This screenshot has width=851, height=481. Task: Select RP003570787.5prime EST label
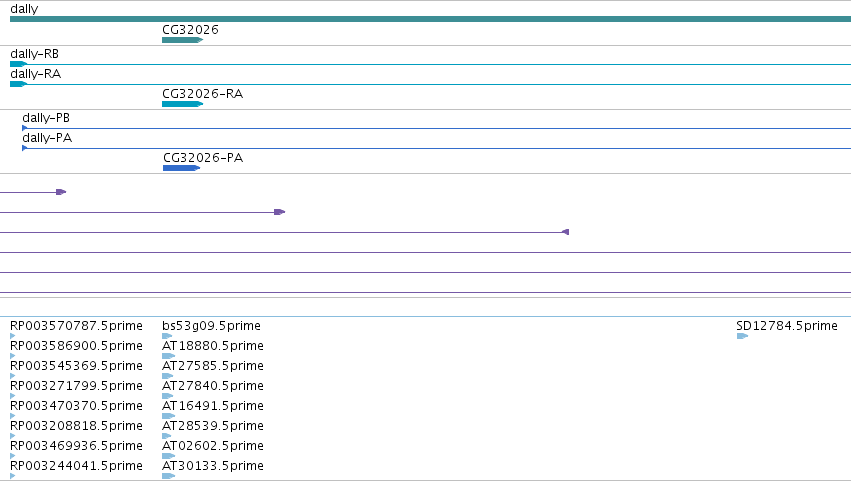(76, 326)
